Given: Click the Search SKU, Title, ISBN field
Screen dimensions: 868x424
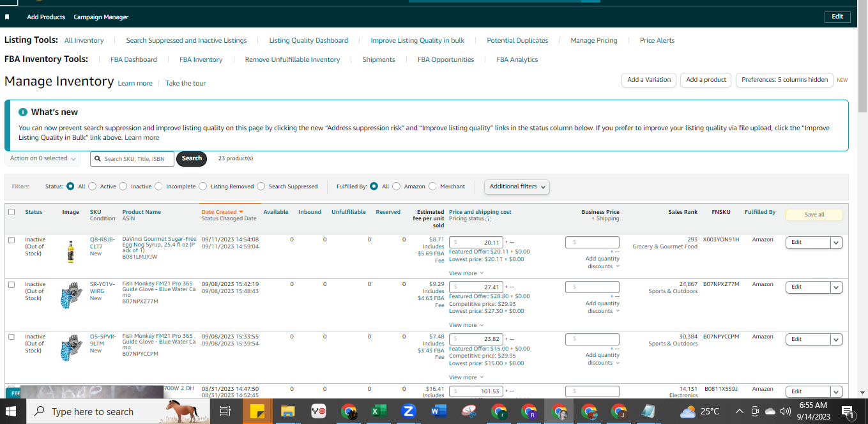Looking at the screenshot, I should coord(132,158).
